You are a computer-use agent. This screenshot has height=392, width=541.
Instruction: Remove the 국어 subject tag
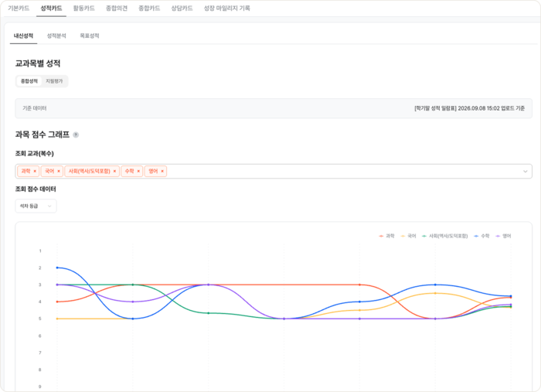[59, 171]
